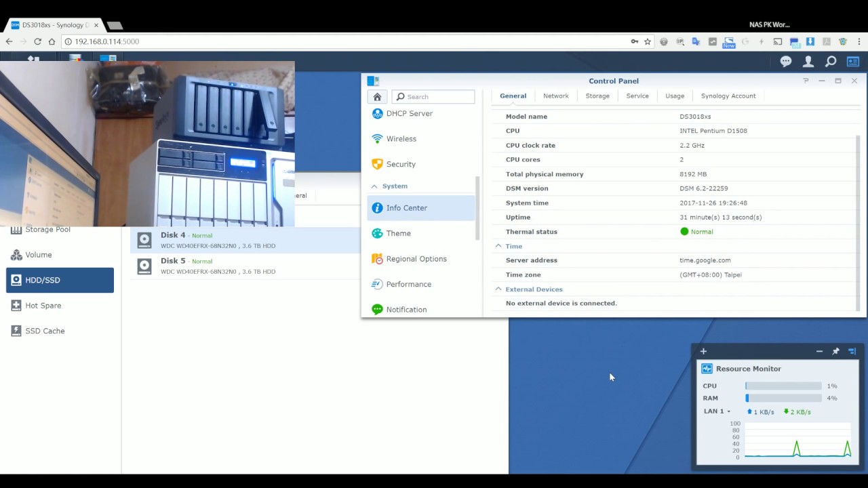Click the widget panel dock icon
The image size is (868, 488).
pos(852,351)
